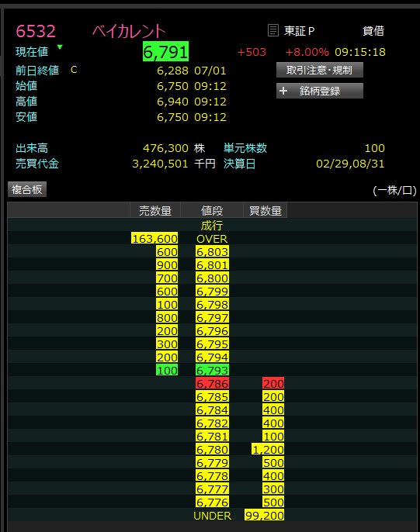The image size is (420, 532).
Task: Switch to the 複合板 board tab
Action: (27, 189)
